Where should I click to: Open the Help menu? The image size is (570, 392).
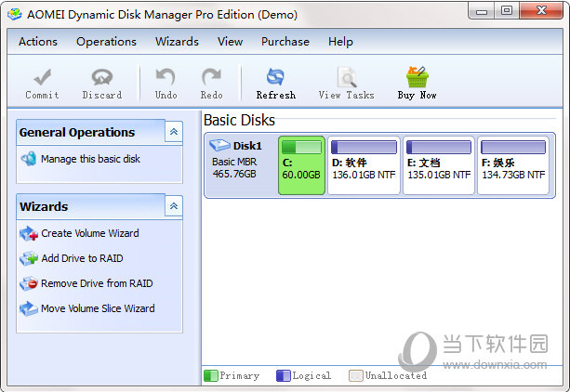coord(340,42)
